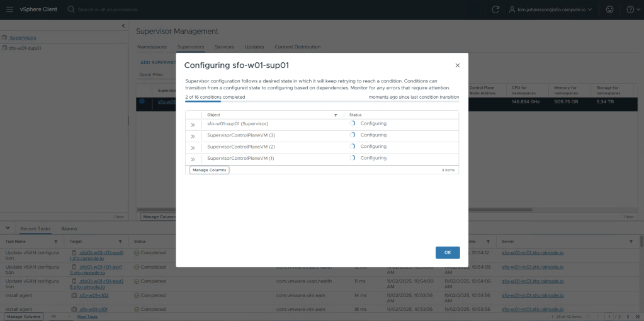This screenshot has width=644, height=321.
Task: Expand details for sfo-w01-sup01 (Supervisor) row
Action: [x=193, y=125]
